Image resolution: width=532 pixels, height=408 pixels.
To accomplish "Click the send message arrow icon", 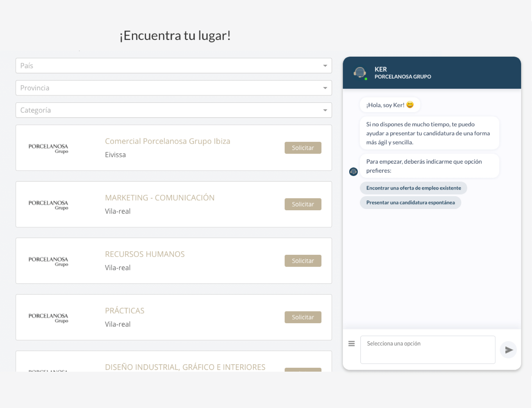I will click(x=509, y=350).
